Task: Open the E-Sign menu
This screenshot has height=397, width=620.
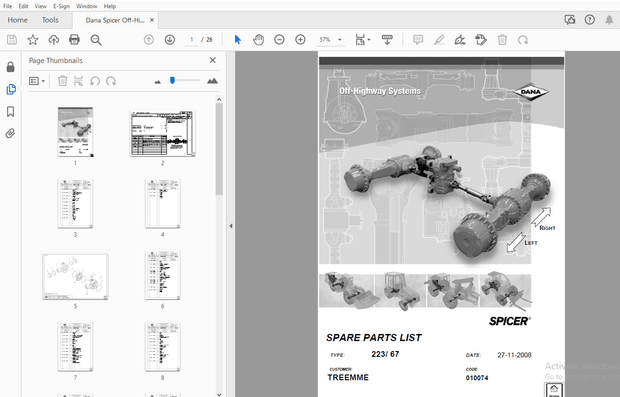Action: pos(61,6)
